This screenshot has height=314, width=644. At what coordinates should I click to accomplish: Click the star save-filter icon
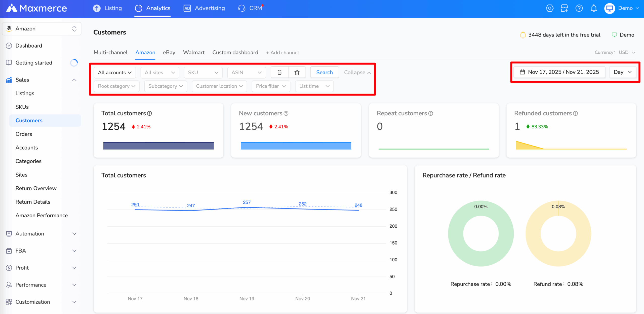pyautogui.click(x=297, y=73)
